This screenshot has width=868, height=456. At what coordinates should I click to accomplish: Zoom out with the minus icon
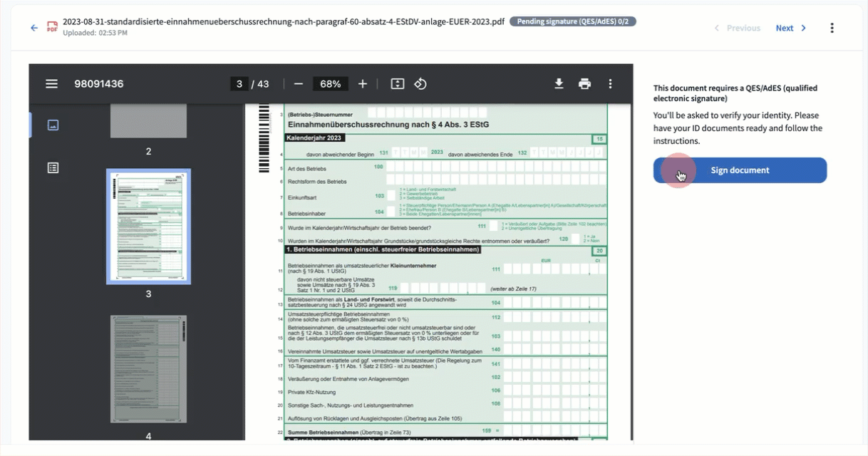(x=299, y=83)
